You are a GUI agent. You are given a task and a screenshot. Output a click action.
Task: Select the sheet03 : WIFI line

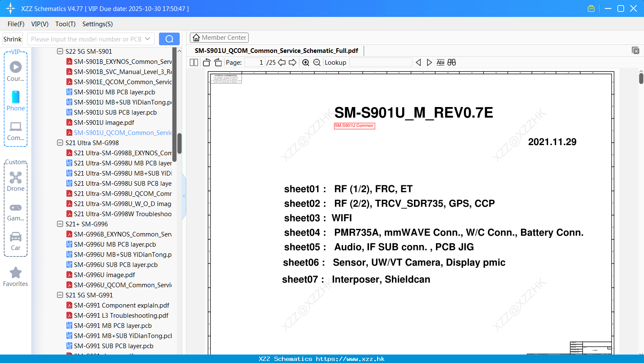tap(318, 218)
